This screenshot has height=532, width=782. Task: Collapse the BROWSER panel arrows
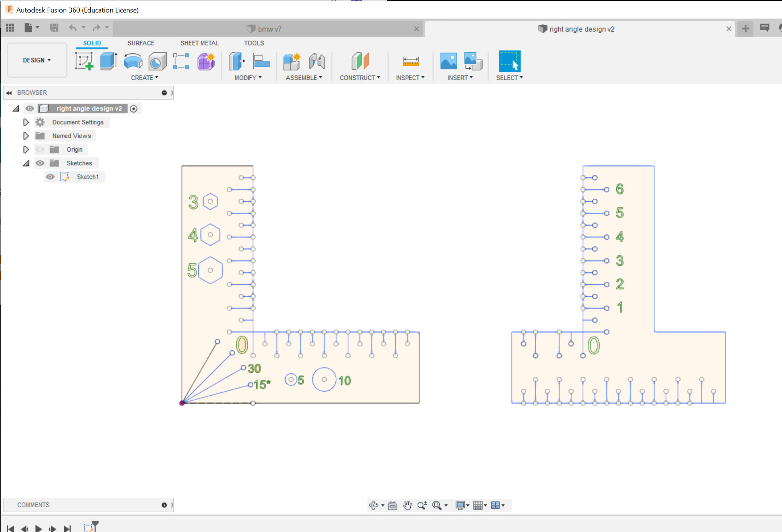9,93
